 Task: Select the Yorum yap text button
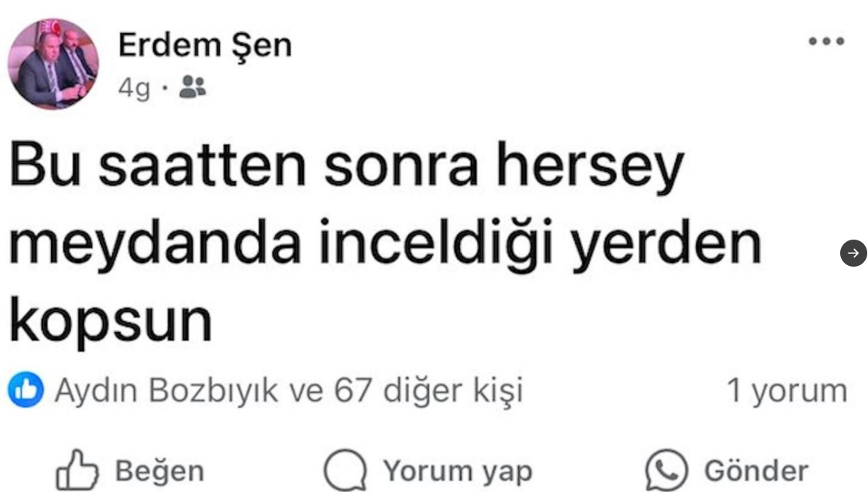point(458,472)
